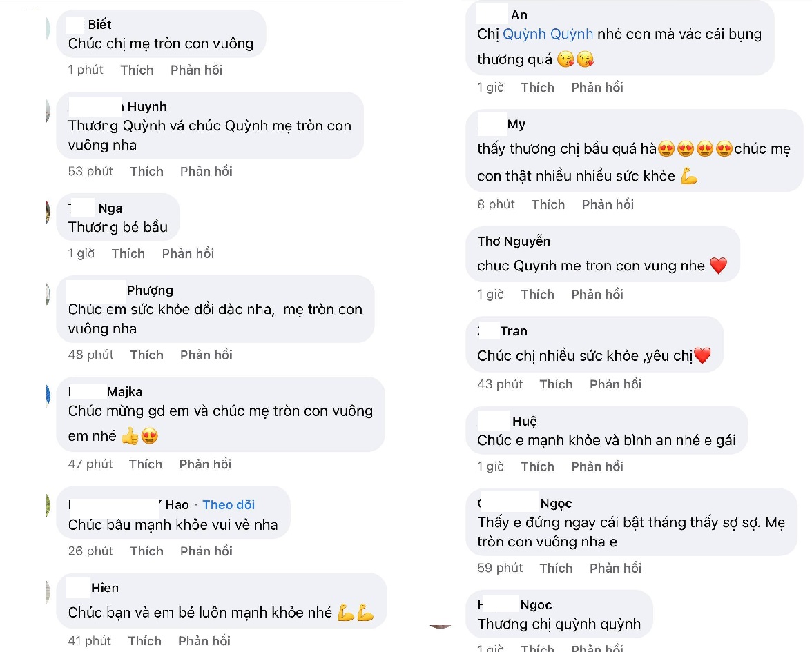Click Theo dõi next to Hao
This screenshot has height=652, width=812.
(x=229, y=504)
